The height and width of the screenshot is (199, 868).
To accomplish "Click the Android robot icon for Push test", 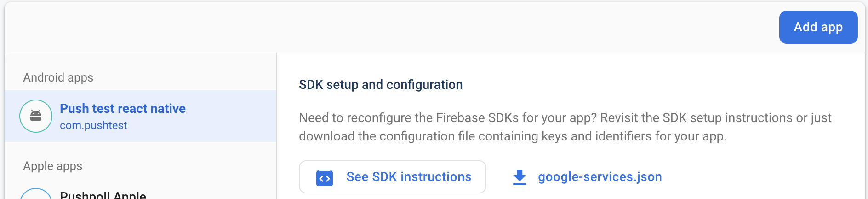I will [36, 116].
